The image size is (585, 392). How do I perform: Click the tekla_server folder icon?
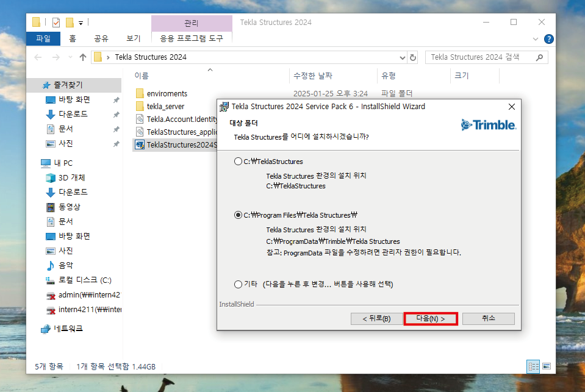pyautogui.click(x=140, y=106)
